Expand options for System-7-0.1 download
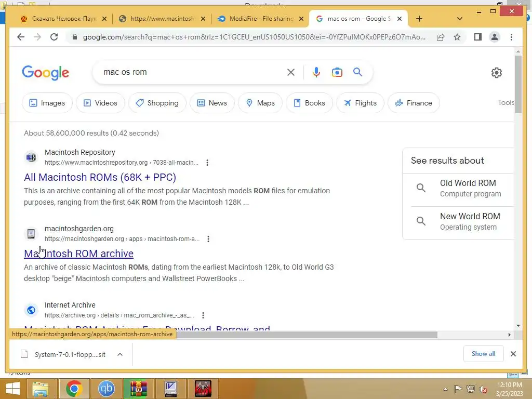Screen dimensions: 532x399 pos(120,354)
